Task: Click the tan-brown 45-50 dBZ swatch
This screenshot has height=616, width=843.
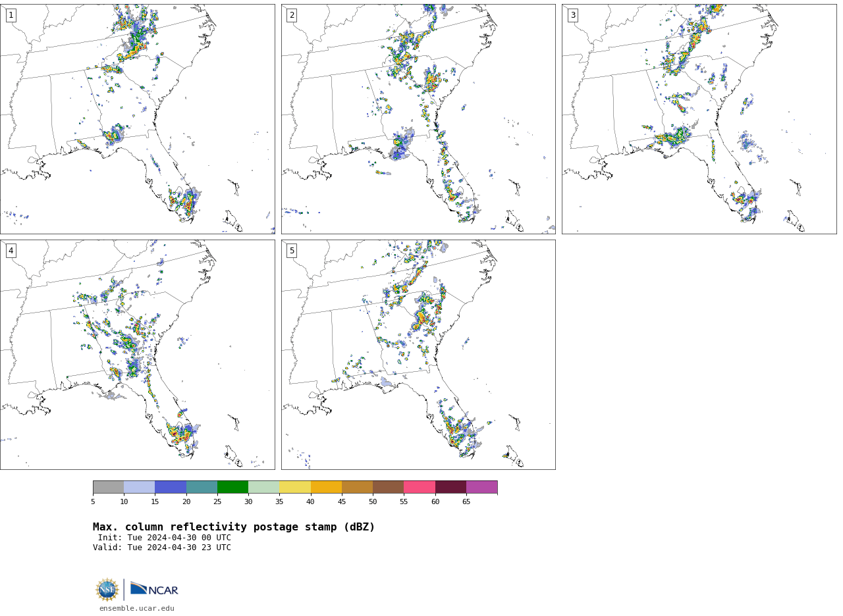Action: pyautogui.click(x=357, y=487)
